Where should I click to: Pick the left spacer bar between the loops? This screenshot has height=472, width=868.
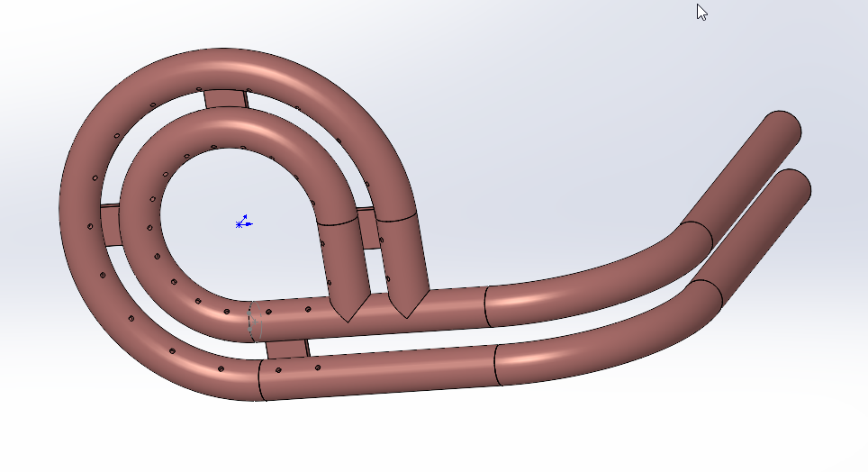click(112, 225)
